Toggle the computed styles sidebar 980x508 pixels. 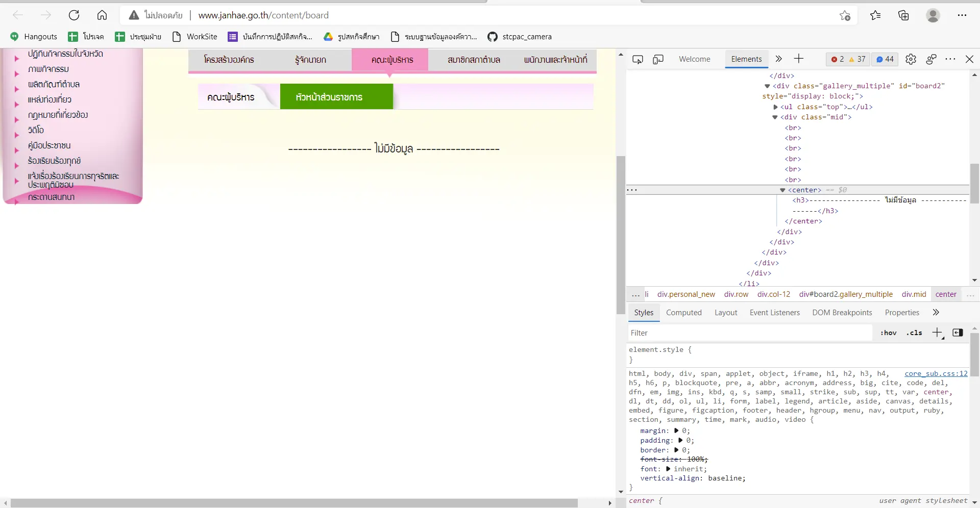(x=958, y=333)
